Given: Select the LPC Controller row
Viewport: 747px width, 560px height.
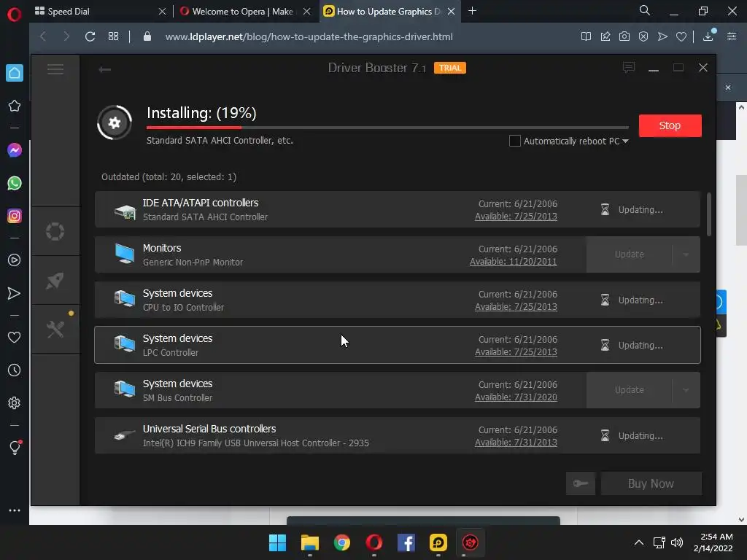Looking at the screenshot, I should pos(398,345).
